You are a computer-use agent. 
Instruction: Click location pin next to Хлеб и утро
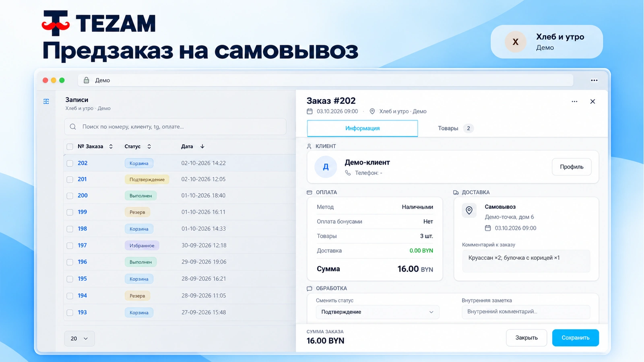click(372, 111)
